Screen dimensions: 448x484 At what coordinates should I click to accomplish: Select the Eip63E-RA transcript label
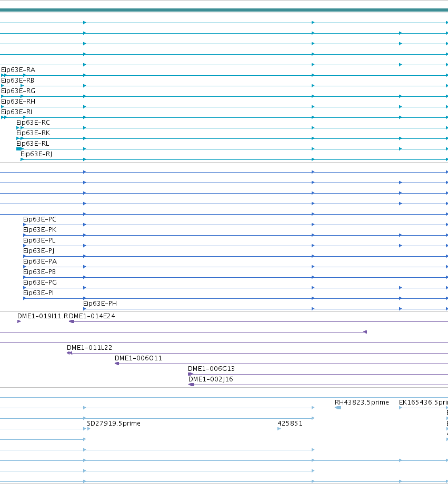[x=18, y=70]
